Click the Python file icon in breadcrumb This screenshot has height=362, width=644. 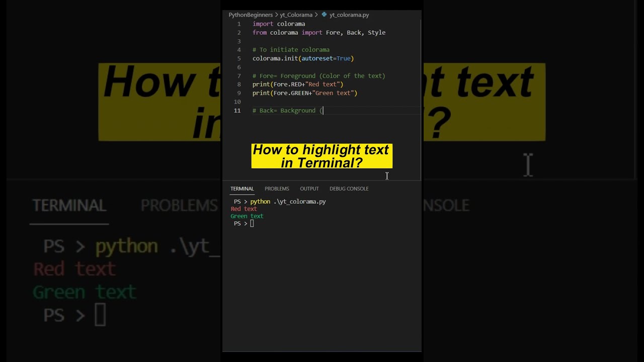click(x=324, y=15)
